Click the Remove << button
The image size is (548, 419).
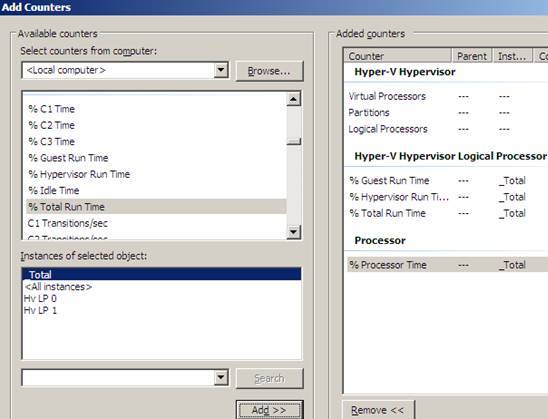pyautogui.click(x=378, y=410)
